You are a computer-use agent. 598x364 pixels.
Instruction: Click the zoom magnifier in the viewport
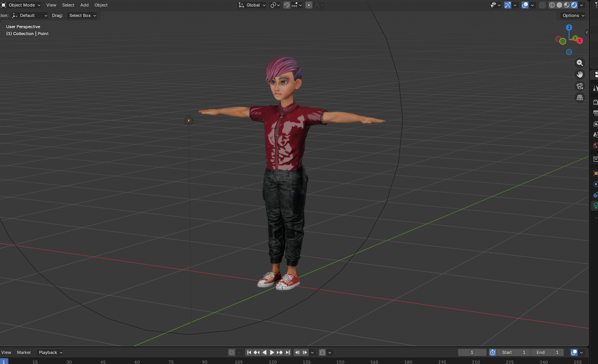click(580, 63)
